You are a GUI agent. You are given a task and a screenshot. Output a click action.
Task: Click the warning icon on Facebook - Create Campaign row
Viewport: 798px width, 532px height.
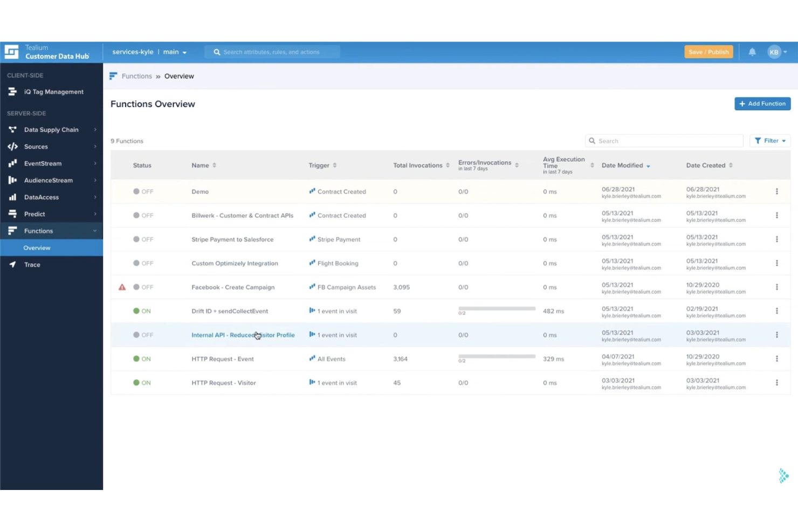[122, 287]
